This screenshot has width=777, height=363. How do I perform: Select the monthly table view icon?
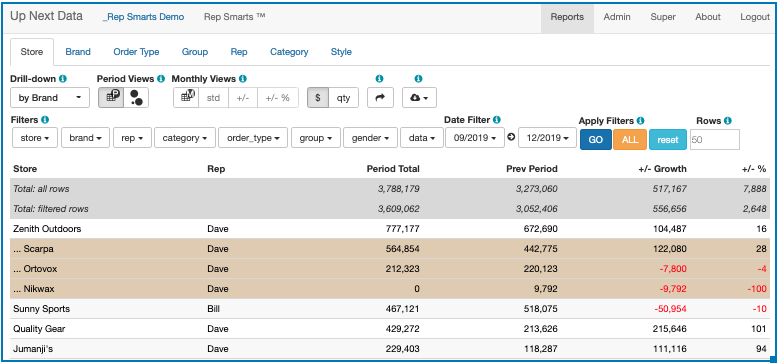click(186, 98)
